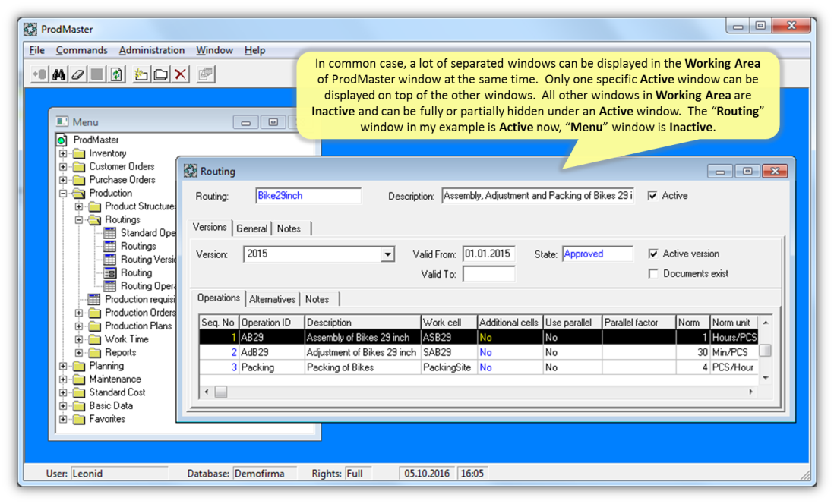Click the eraser Clear toolbar icon
Screen dimensions: 834x504
tap(77, 74)
